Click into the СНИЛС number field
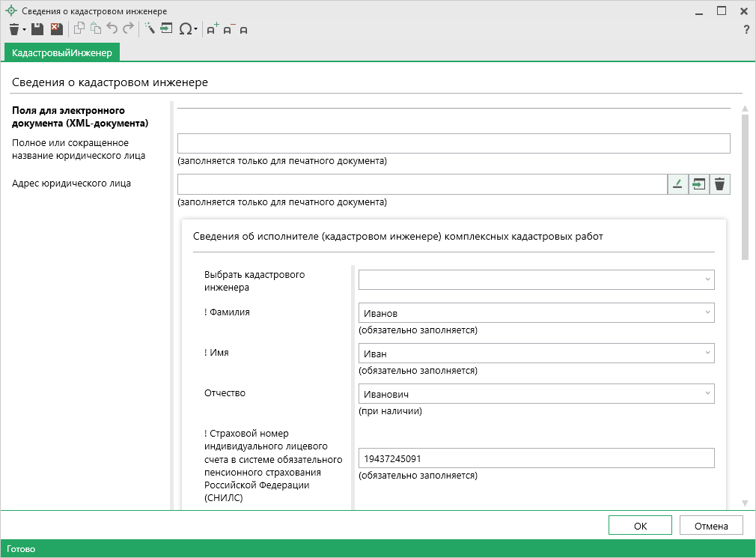The width and height of the screenshot is (756, 558). coord(535,458)
